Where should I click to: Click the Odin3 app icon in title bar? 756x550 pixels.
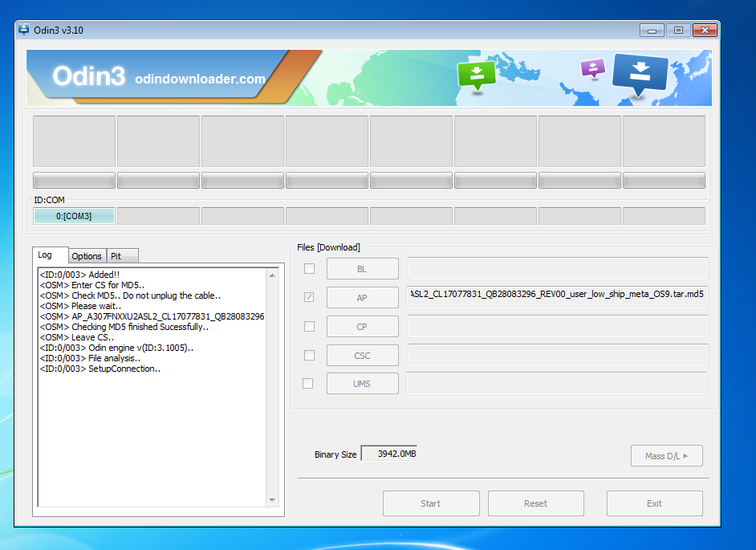coord(23,30)
